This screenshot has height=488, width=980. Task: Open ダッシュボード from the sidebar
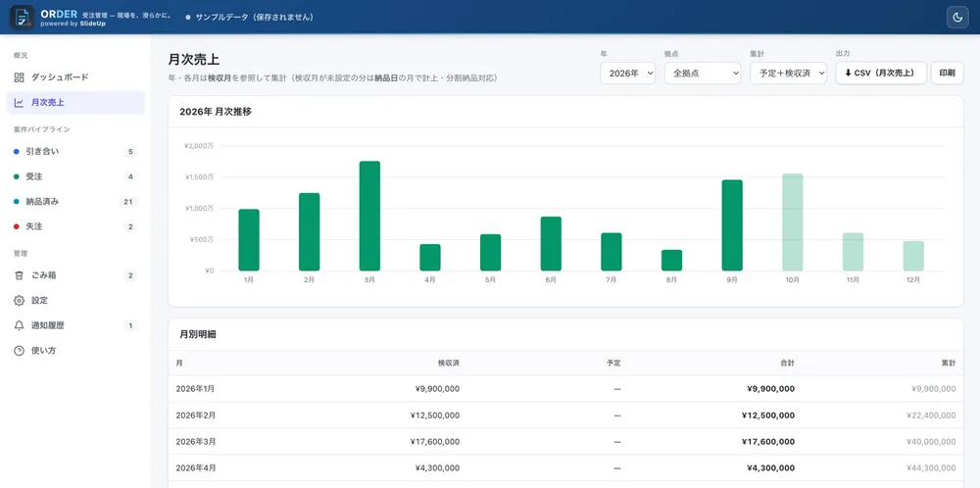coord(75,77)
